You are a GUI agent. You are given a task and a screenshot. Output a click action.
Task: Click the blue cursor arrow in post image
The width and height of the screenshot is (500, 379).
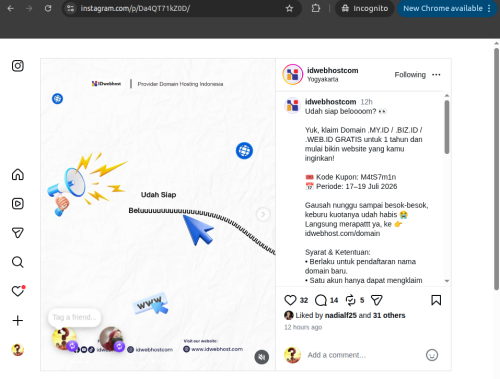pos(199,229)
